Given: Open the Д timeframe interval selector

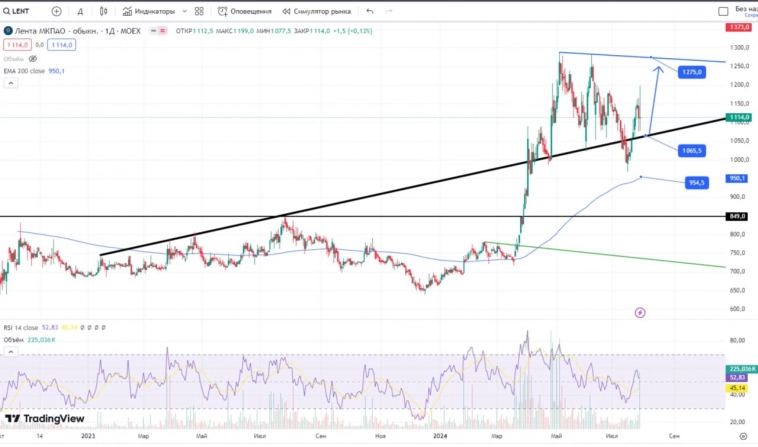Looking at the screenshot, I should coord(80,11).
